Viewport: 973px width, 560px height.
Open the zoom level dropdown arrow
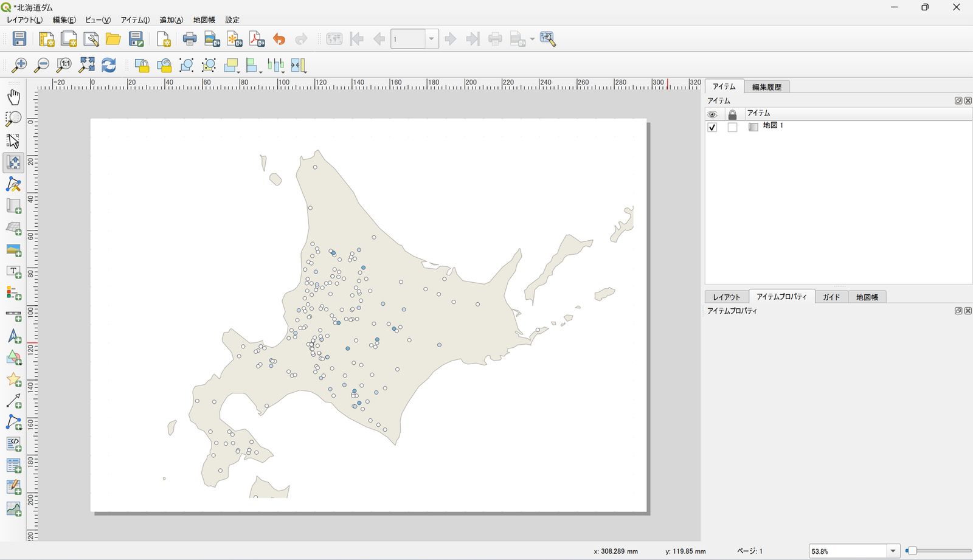pos(893,551)
